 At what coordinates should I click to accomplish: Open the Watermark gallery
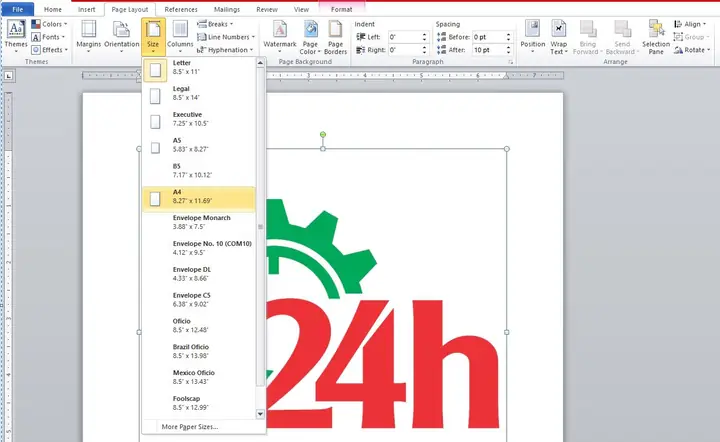click(x=280, y=36)
